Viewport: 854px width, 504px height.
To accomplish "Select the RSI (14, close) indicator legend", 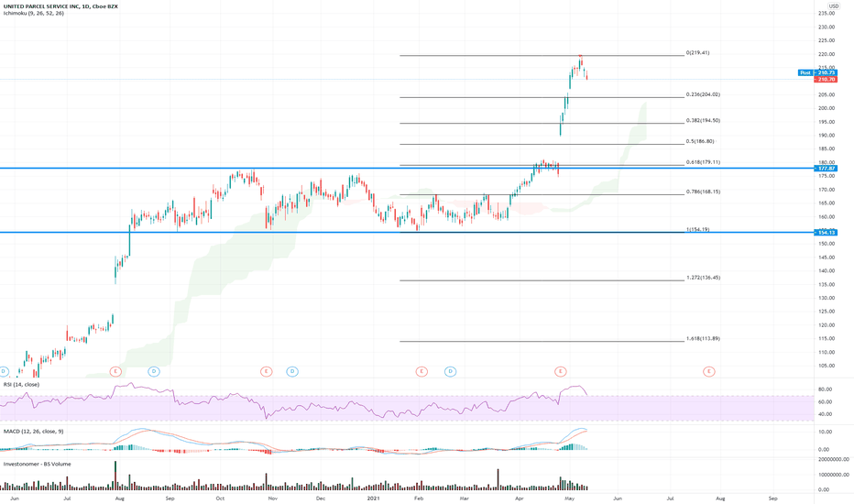I will [x=21, y=384].
